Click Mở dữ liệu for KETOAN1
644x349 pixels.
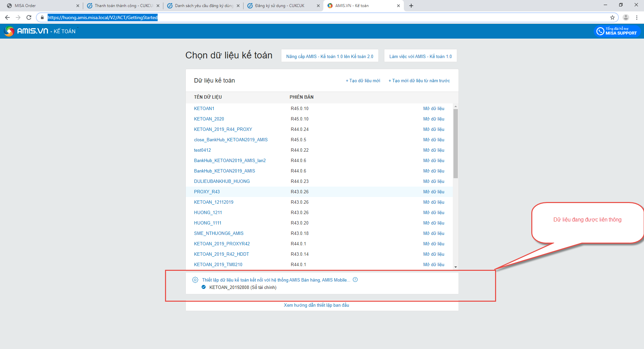point(434,109)
